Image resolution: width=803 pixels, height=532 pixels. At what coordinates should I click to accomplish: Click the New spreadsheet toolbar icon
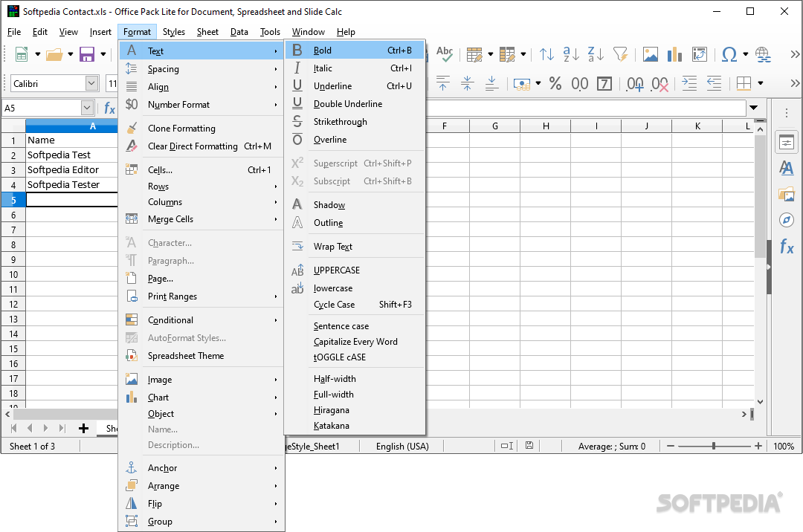(22, 54)
